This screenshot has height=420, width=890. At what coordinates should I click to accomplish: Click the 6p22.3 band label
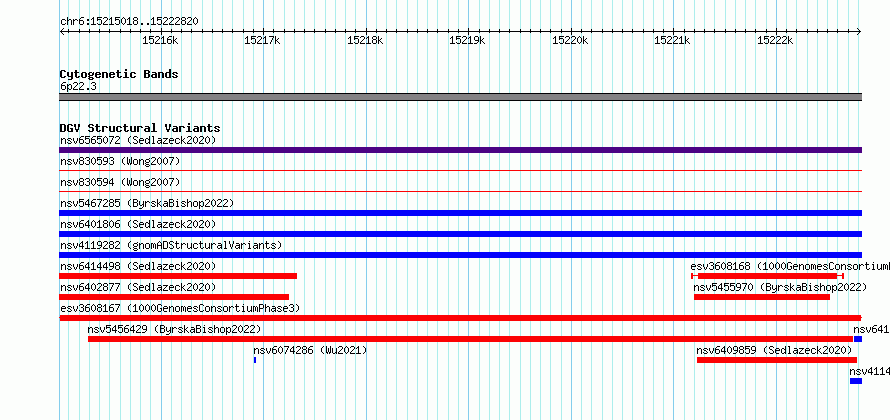point(78,86)
